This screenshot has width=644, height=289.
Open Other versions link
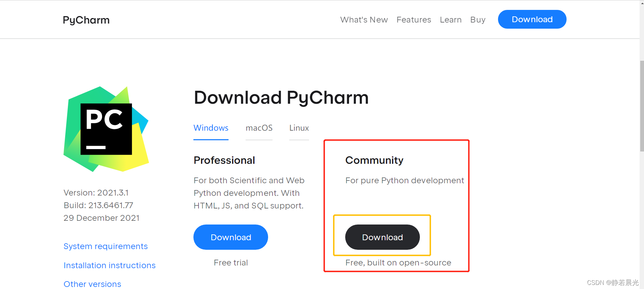point(92,284)
